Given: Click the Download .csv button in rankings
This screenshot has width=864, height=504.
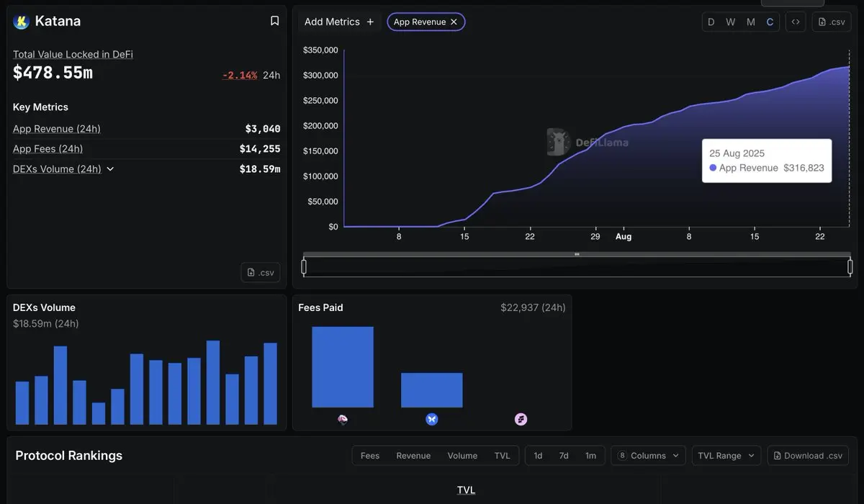Looking at the screenshot, I should (x=808, y=456).
